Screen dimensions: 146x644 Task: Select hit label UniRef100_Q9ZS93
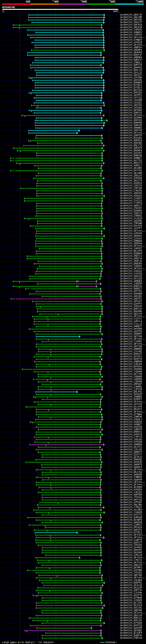[x=131, y=120]
